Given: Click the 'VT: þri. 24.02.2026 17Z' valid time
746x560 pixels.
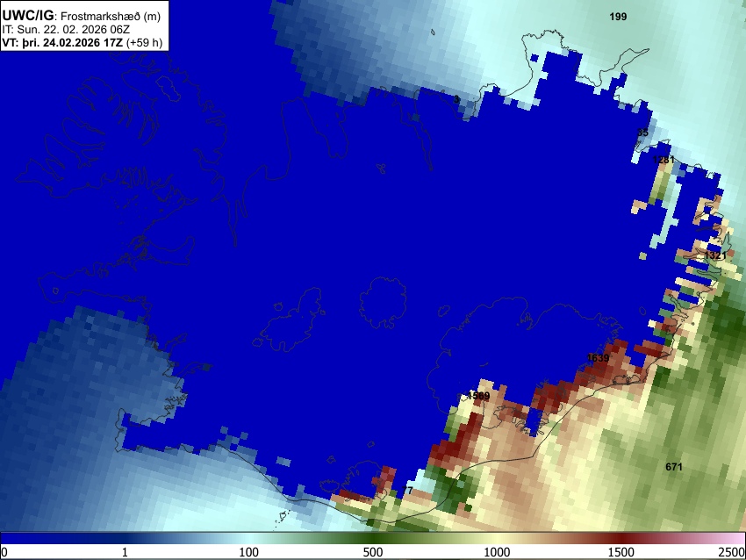Looking at the screenshot, I should [63, 42].
